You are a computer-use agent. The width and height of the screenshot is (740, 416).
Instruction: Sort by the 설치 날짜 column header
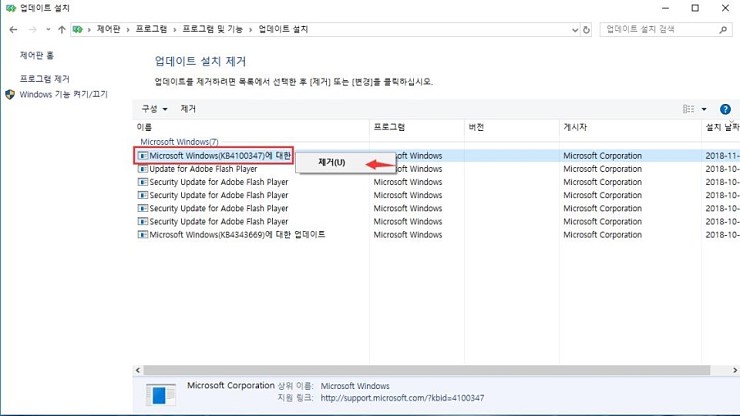[x=721, y=127]
